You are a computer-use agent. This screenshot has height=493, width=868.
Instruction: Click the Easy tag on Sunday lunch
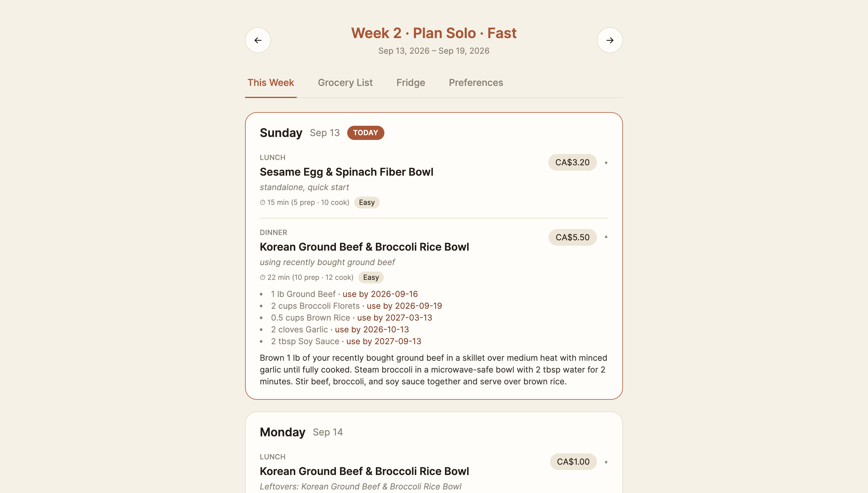pyautogui.click(x=367, y=203)
